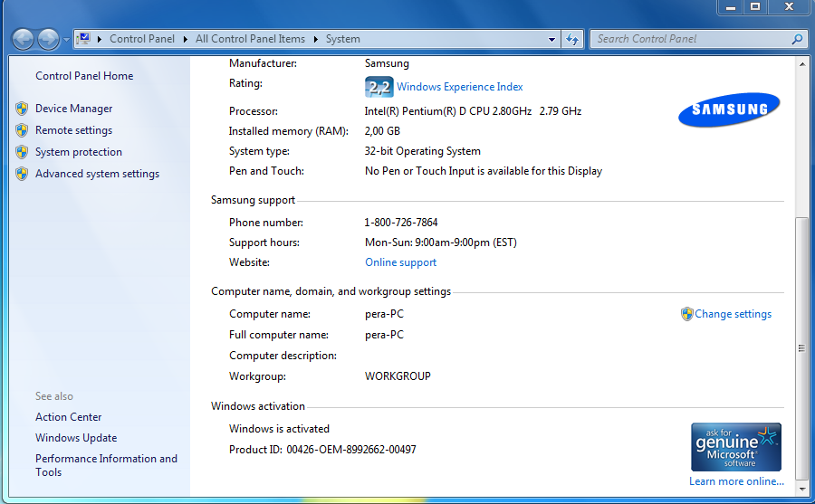Click the 'No Pen or Touch Input' text
Viewport: 815px width, 504px height.
tap(484, 171)
